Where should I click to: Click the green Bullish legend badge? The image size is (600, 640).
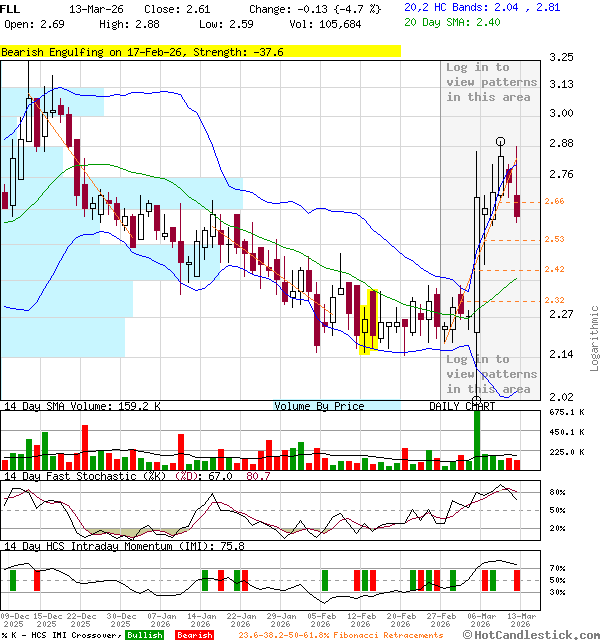point(144,635)
